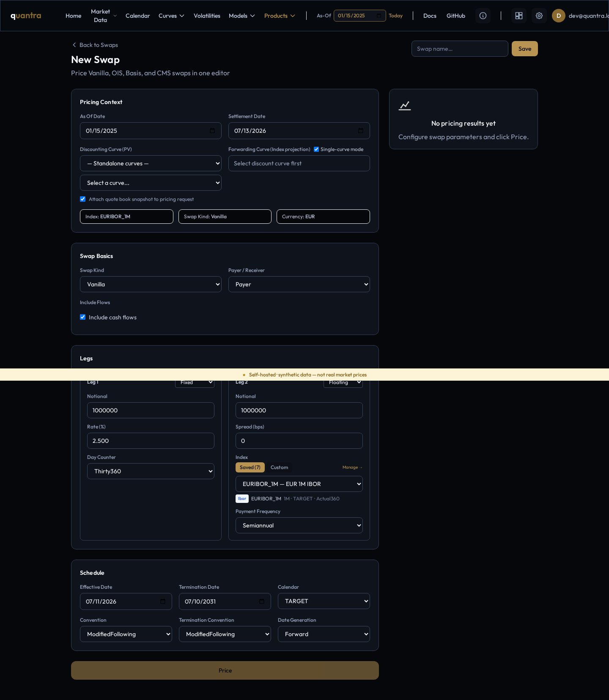Screen dimensions: 609x700
Task: Click the Rate (%) input showing 2.500
Action: click(151, 441)
